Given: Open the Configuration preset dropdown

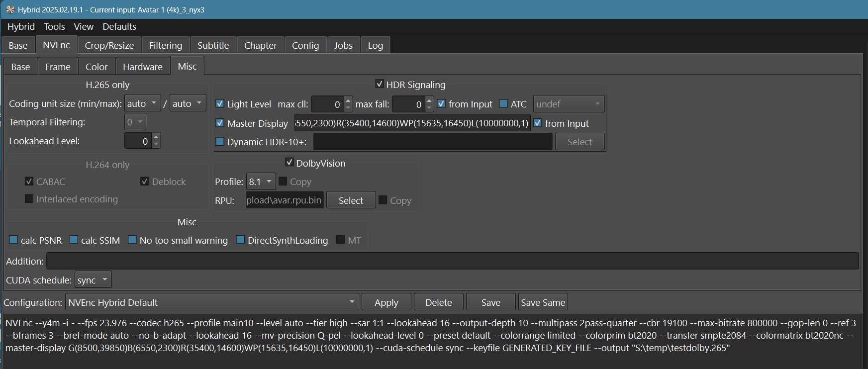Looking at the screenshot, I should point(212,302).
